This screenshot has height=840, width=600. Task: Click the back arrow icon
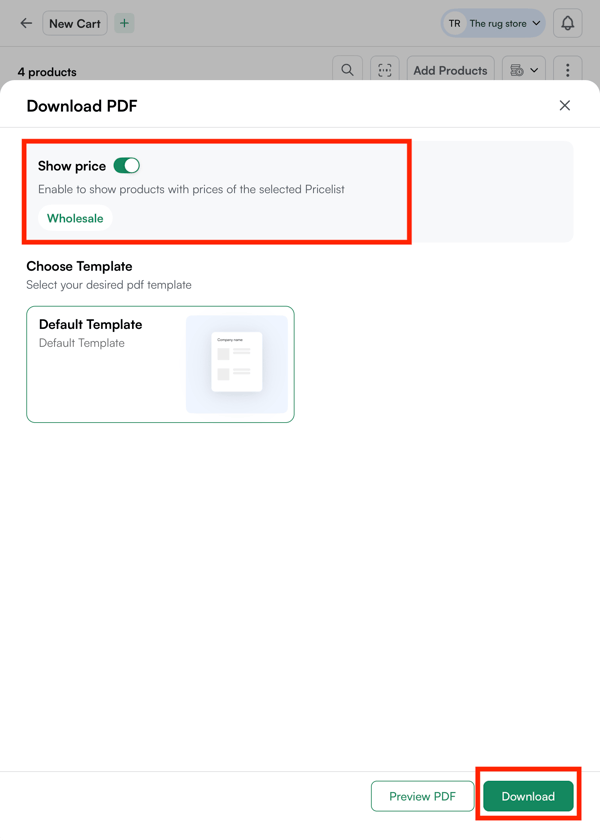[x=26, y=24]
